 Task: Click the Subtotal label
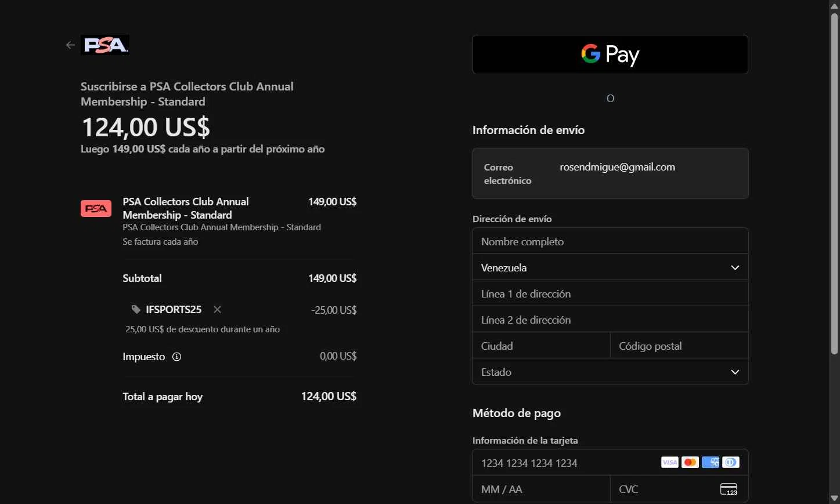pyautogui.click(x=142, y=278)
